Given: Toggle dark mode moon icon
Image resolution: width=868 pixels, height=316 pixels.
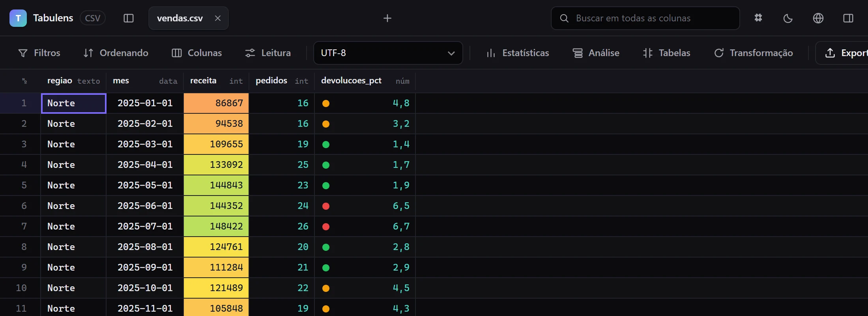Looking at the screenshot, I should [788, 18].
